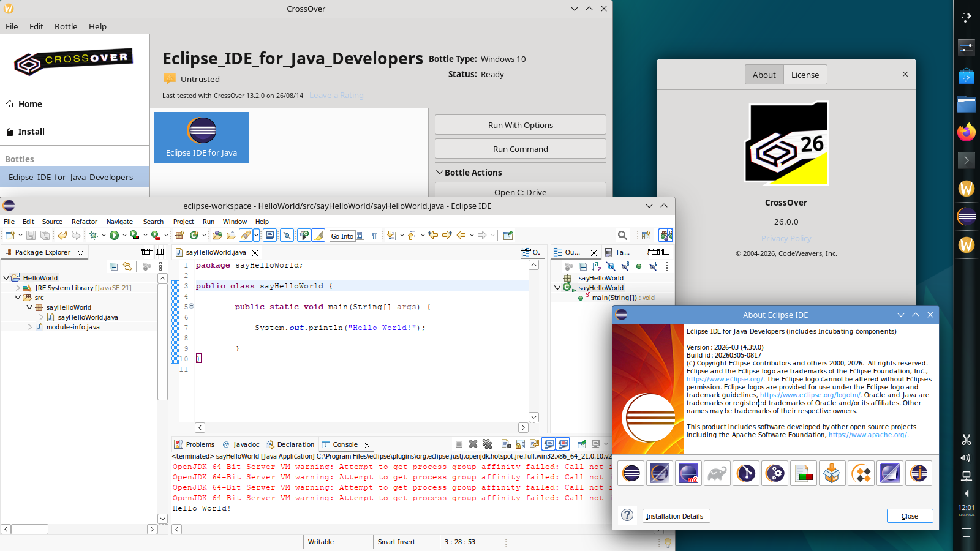Click the Debug bug icon in Eclipse toolbar
This screenshot has width=980, height=551.
tap(93, 235)
